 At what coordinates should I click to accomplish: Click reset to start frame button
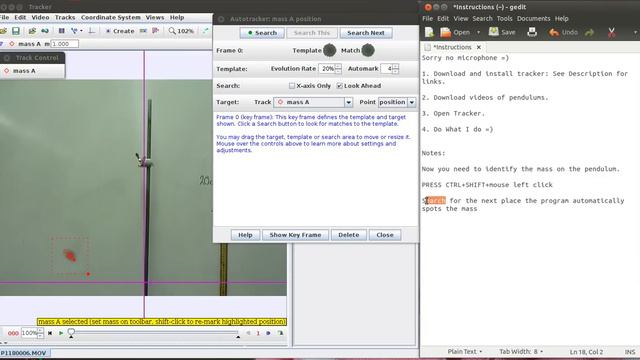tap(50, 333)
